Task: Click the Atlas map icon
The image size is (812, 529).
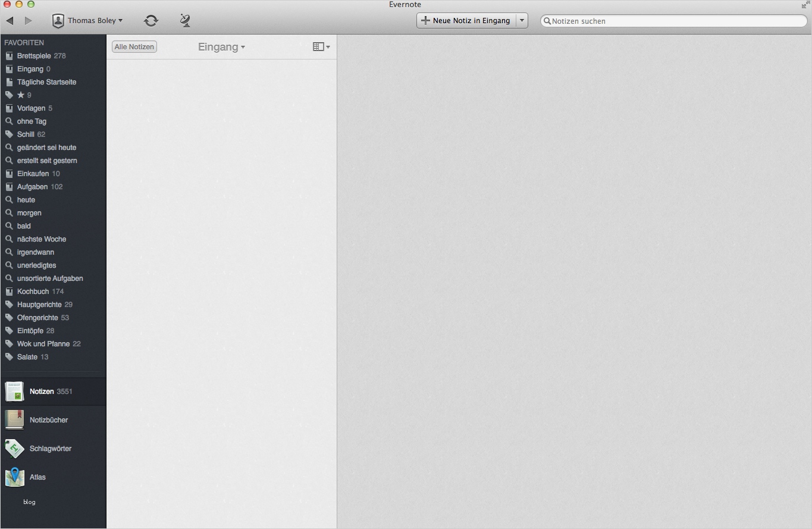Action: 14,477
